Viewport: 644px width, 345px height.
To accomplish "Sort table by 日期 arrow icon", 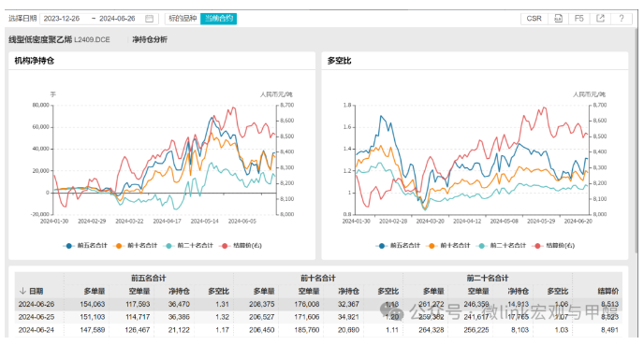I will [22, 291].
